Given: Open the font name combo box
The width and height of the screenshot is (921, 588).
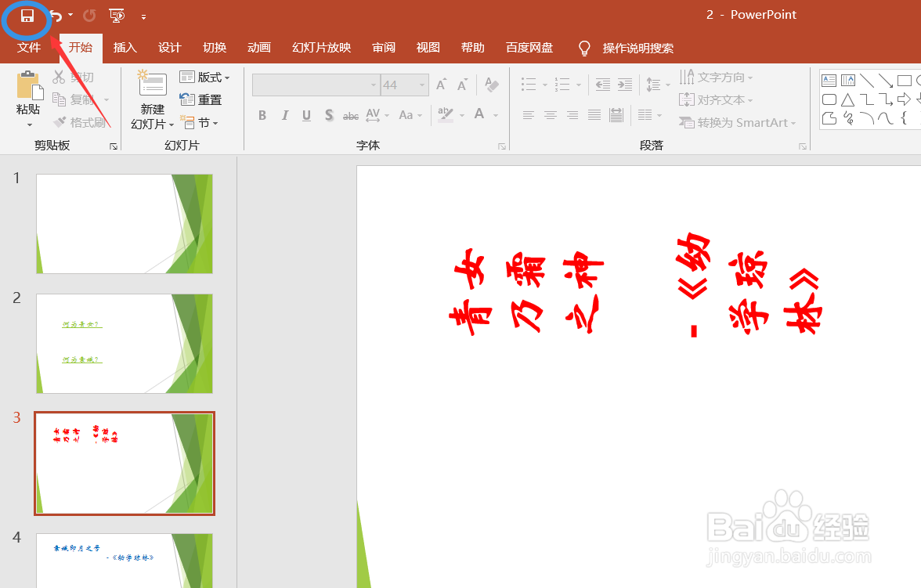Looking at the screenshot, I should pyautogui.click(x=316, y=85).
